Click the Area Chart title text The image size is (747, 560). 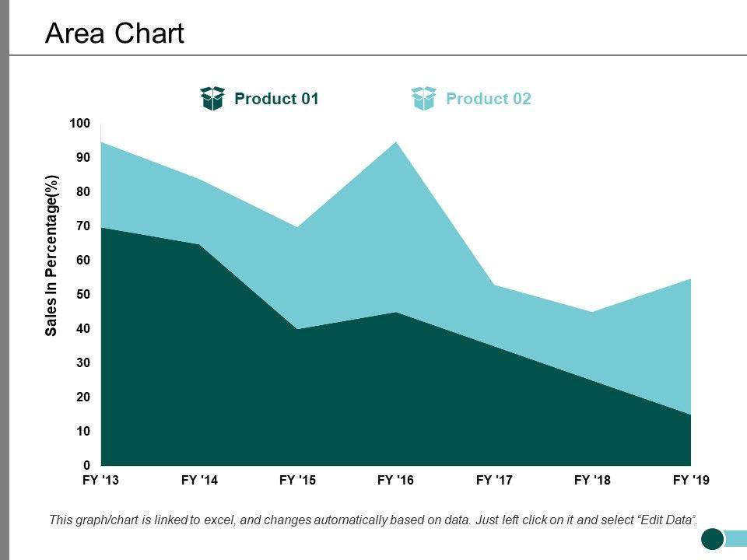click(115, 34)
